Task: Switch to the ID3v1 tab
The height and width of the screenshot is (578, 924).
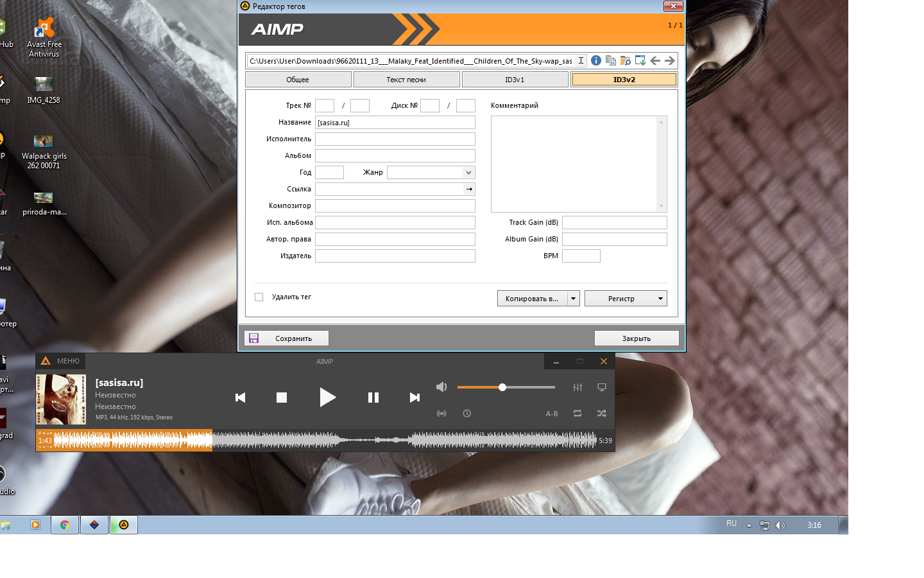Action: pos(515,80)
